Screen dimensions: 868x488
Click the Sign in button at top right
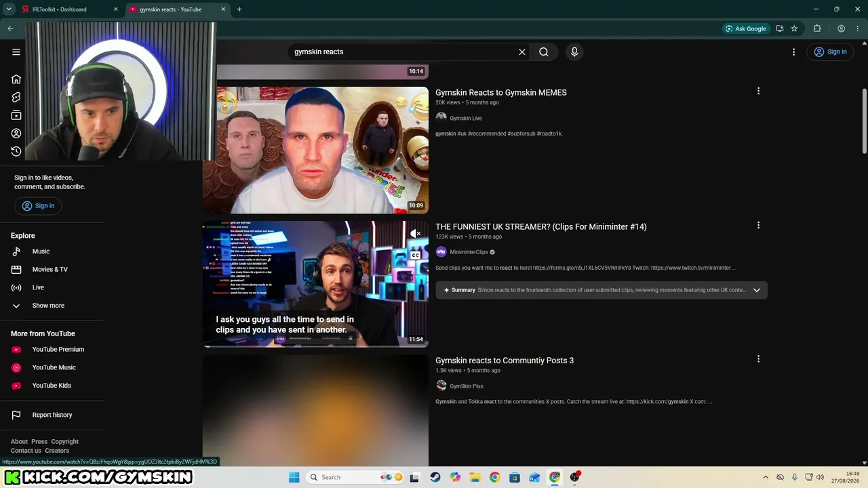831,52
